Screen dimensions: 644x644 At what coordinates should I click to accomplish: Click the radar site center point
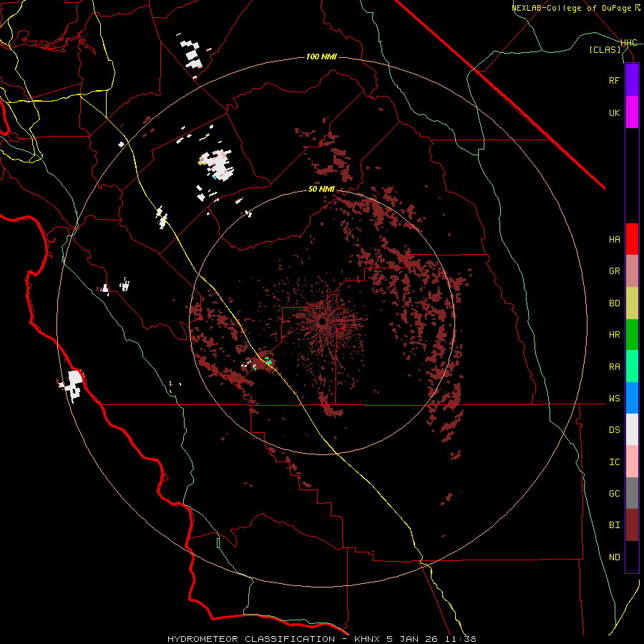pyautogui.click(x=322, y=321)
